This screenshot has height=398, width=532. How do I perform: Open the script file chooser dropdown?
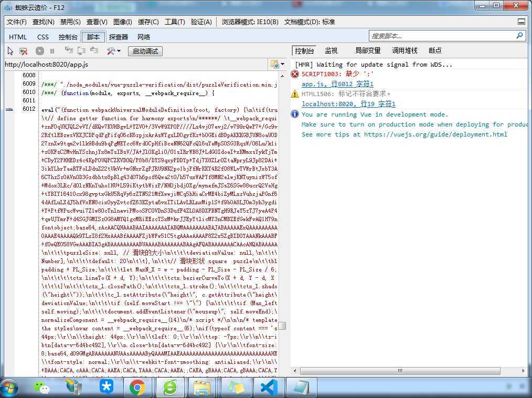pos(277,64)
